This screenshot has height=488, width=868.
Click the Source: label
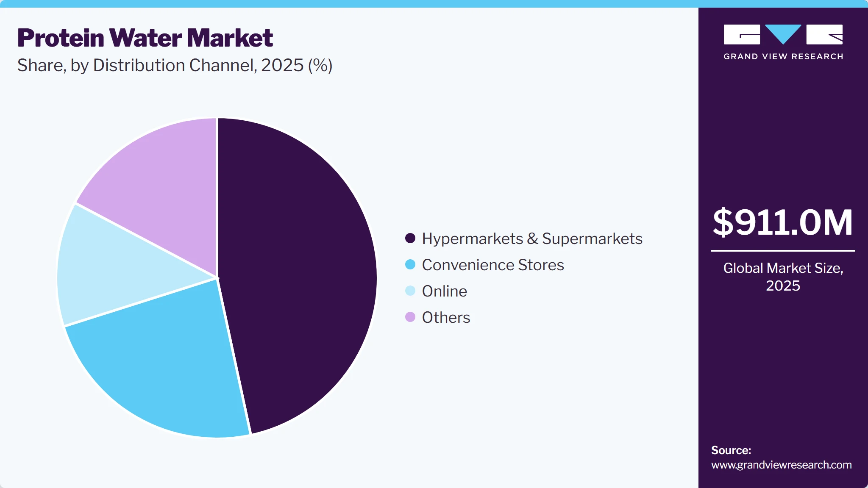[x=731, y=450]
